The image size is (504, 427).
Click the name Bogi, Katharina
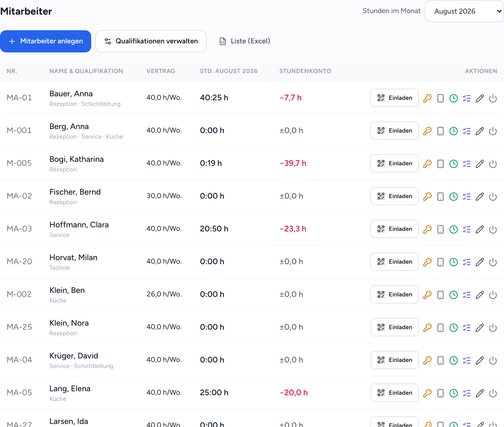[x=76, y=159]
